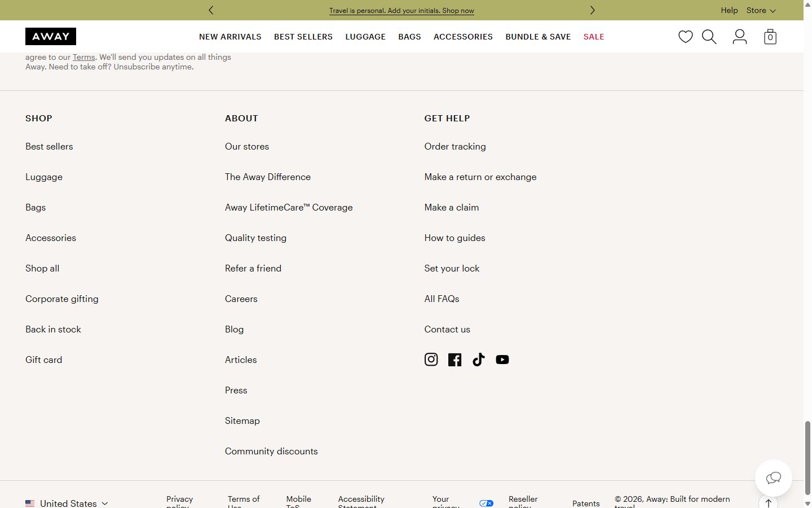The image size is (812, 508).
Task: Visit the TikTok social icon
Action: [478, 360]
